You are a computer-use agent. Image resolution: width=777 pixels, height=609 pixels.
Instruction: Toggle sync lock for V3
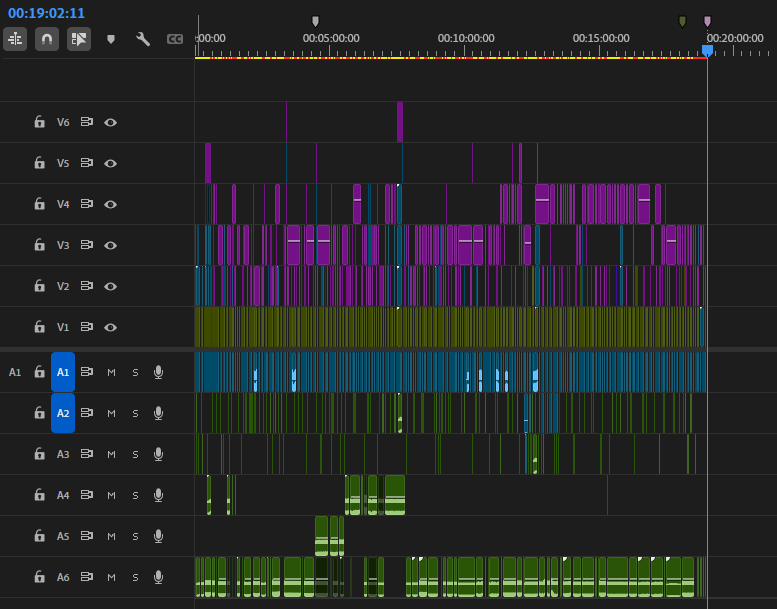tap(87, 245)
